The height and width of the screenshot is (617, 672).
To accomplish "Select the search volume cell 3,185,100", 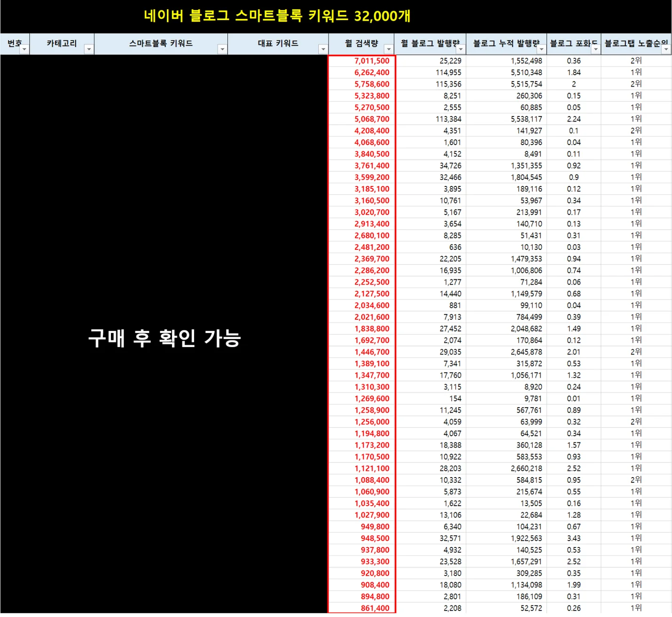I will [x=361, y=189].
